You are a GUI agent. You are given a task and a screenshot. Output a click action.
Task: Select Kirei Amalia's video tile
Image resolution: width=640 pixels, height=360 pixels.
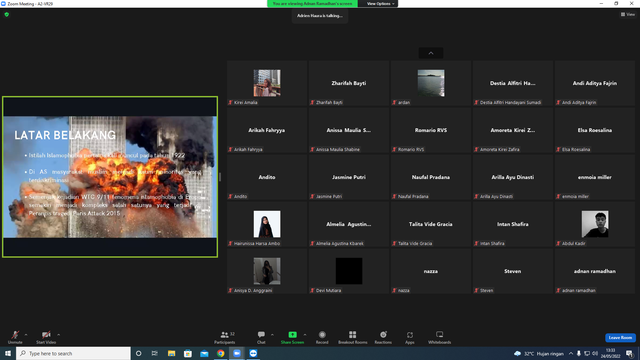pos(267,83)
